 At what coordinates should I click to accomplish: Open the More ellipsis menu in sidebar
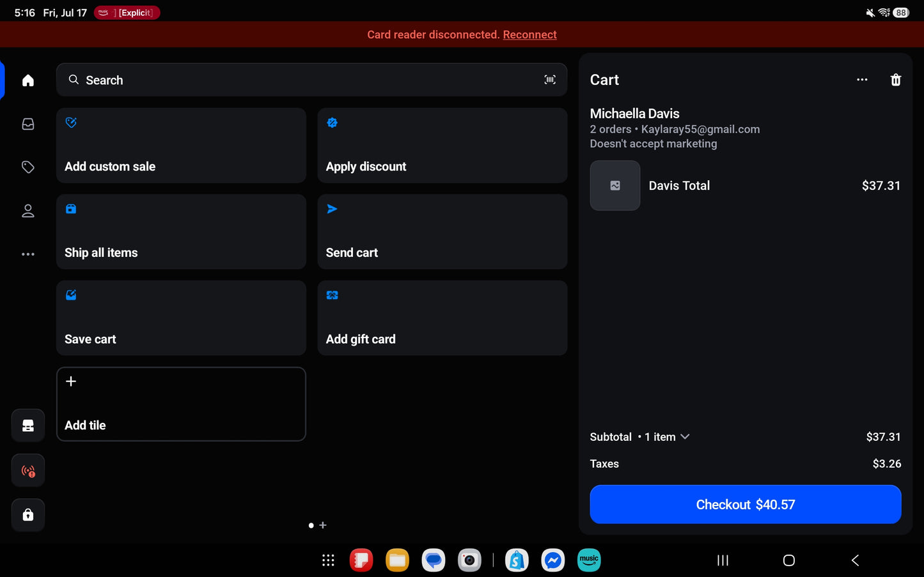point(28,254)
